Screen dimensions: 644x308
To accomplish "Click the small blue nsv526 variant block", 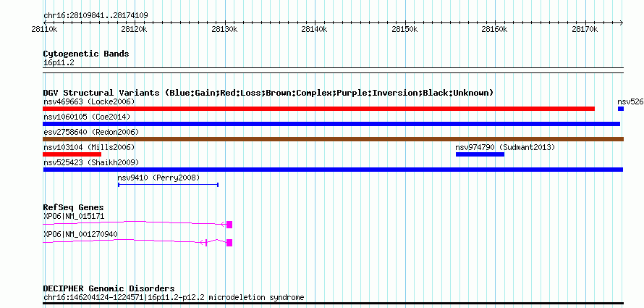I will [621, 109].
